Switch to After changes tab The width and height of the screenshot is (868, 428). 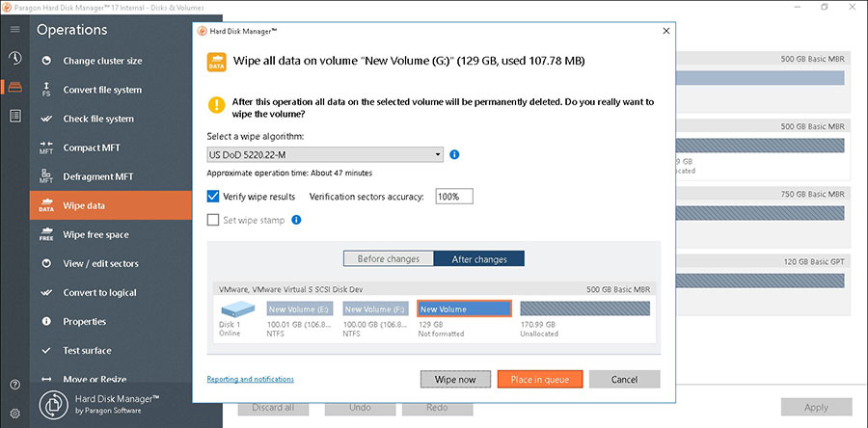[479, 258]
